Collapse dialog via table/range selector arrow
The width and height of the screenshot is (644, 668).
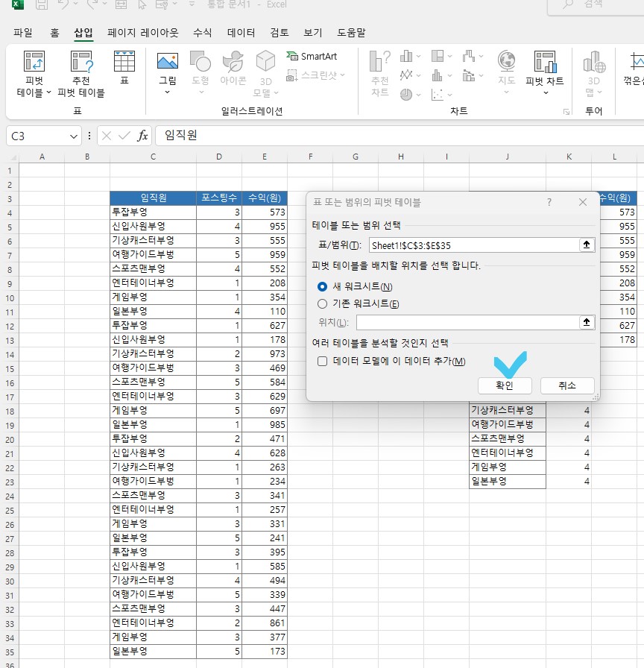coord(587,245)
